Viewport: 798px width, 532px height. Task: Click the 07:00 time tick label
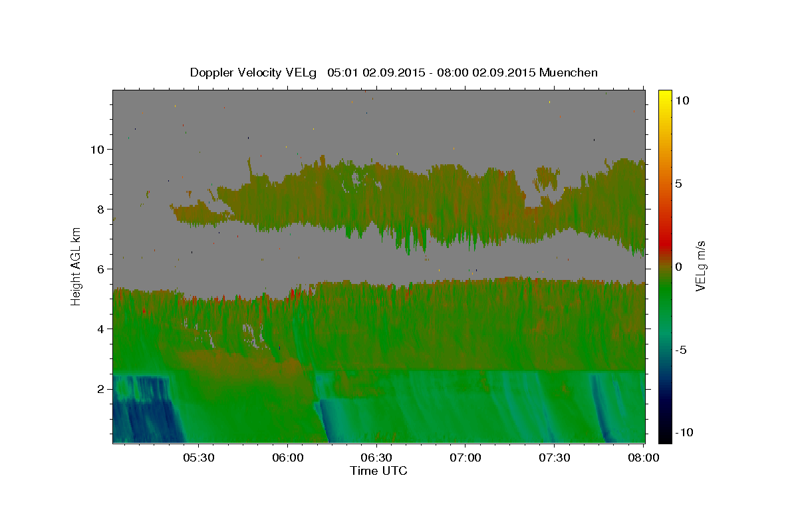[x=465, y=458]
